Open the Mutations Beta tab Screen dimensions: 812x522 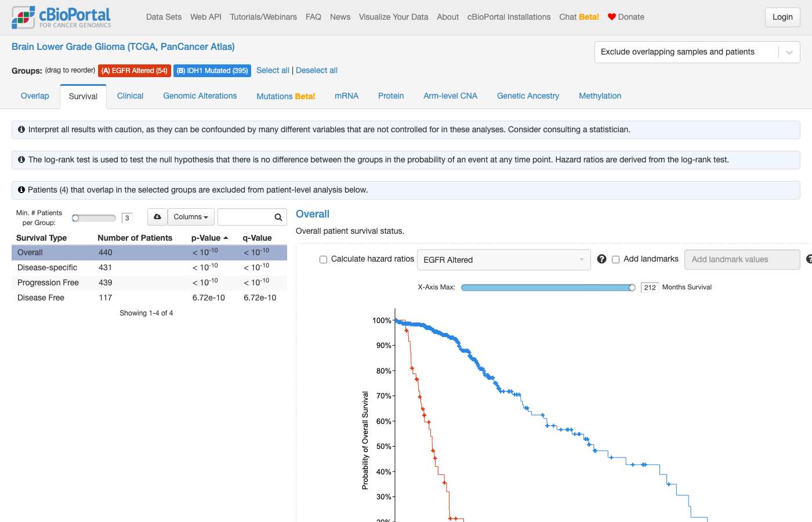tap(286, 96)
